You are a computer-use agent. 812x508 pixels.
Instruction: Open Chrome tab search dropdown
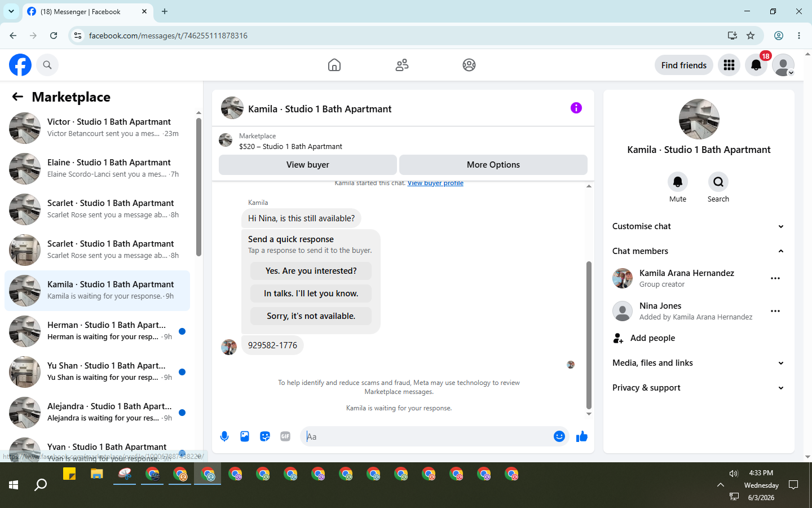(11, 11)
